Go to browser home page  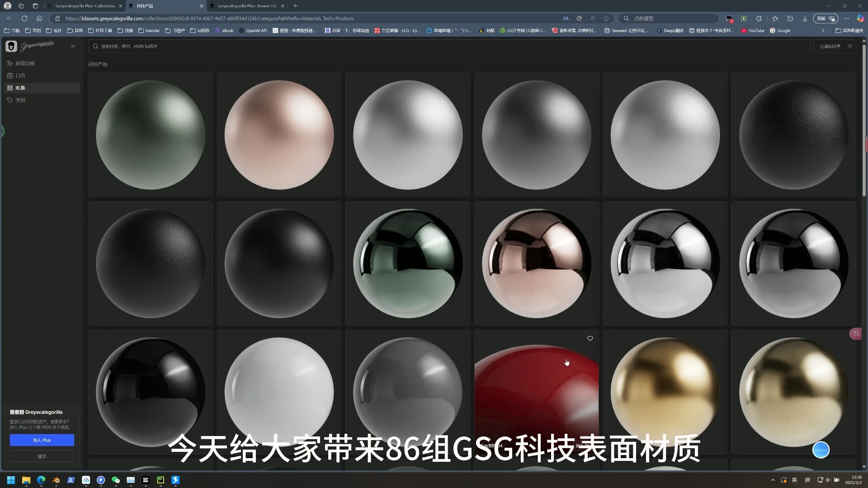[x=39, y=19]
